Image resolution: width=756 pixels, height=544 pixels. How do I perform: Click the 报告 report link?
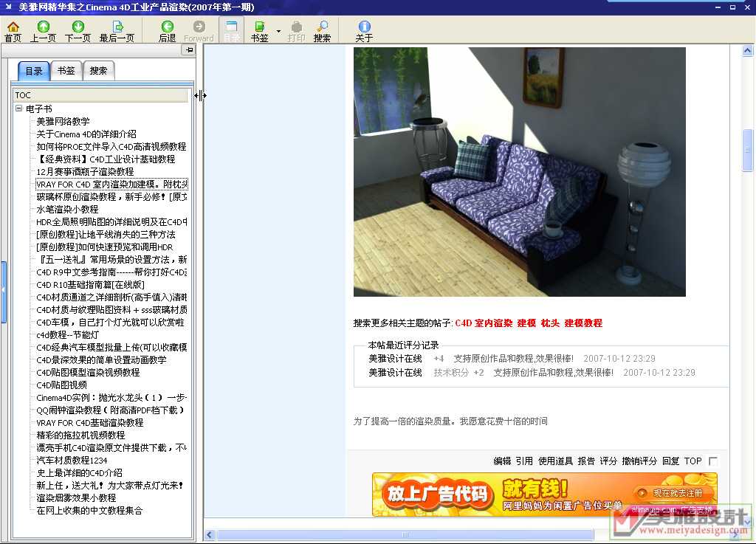[x=586, y=461]
